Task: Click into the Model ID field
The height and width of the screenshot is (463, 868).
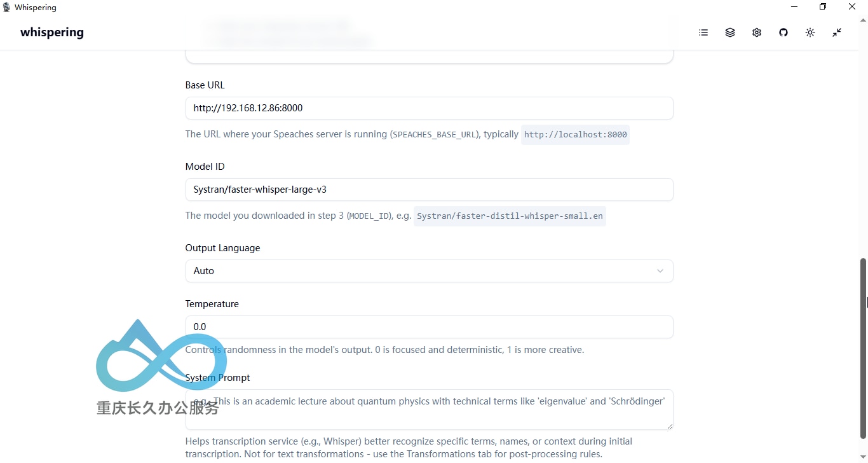Action: point(429,190)
